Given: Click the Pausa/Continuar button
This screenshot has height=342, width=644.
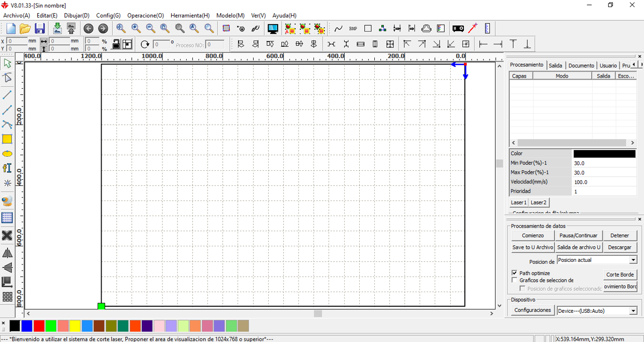Looking at the screenshot, I should point(578,235).
